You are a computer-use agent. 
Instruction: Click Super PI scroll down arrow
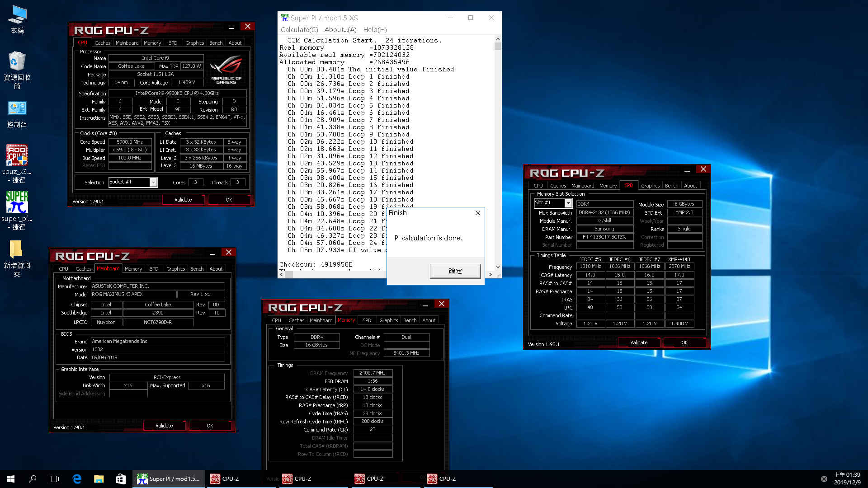pos(498,267)
